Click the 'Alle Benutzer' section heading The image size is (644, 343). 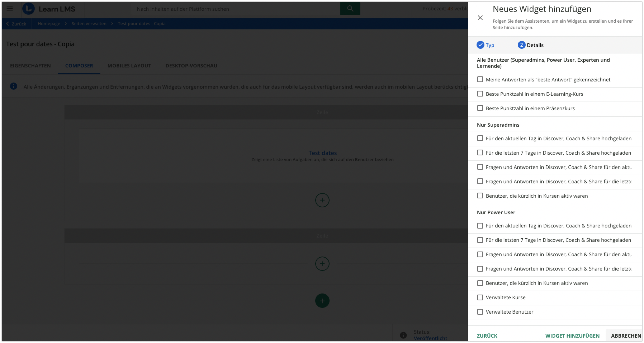543,63
